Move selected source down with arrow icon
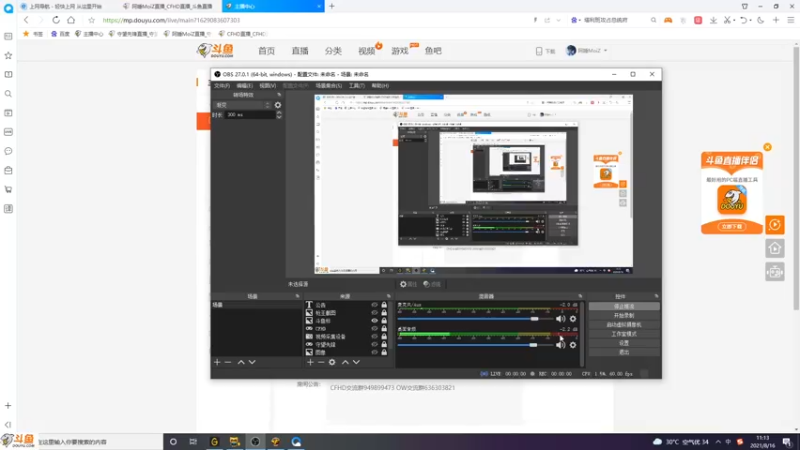800x450 pixels. tap(356, 362)
